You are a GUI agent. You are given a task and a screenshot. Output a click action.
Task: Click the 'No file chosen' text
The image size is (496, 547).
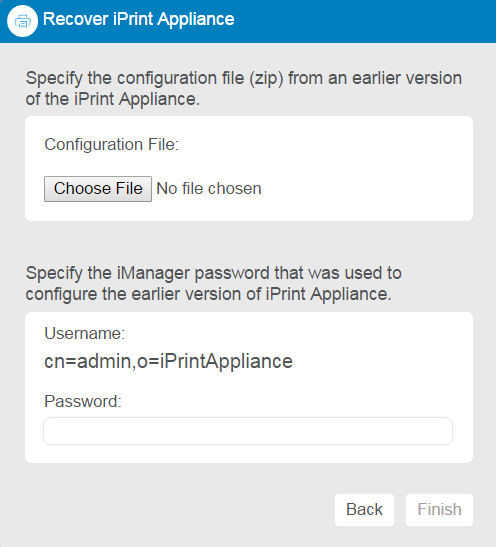[x=209, y=189]
